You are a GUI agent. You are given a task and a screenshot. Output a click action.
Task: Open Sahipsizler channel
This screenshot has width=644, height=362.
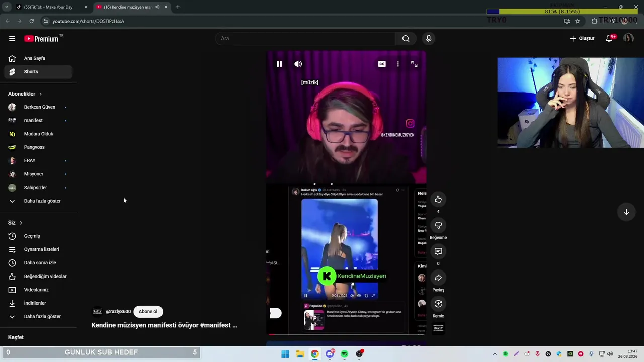pyautogui.click(x=38, y=188)
